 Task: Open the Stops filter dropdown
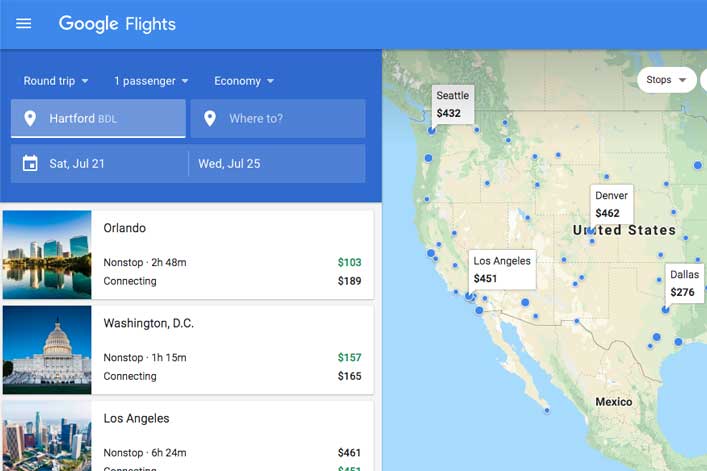(x=666, y=80)
